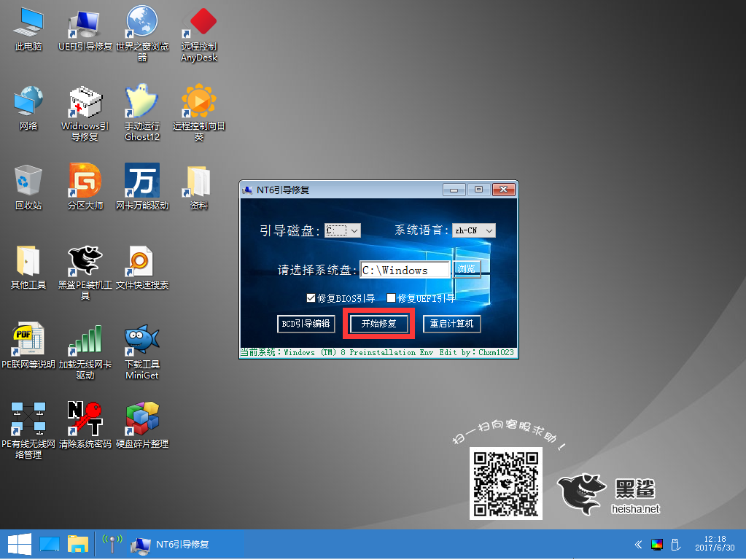
Task: Click the taskbar clock showing 12:18
Action: (x=715, y=543)
